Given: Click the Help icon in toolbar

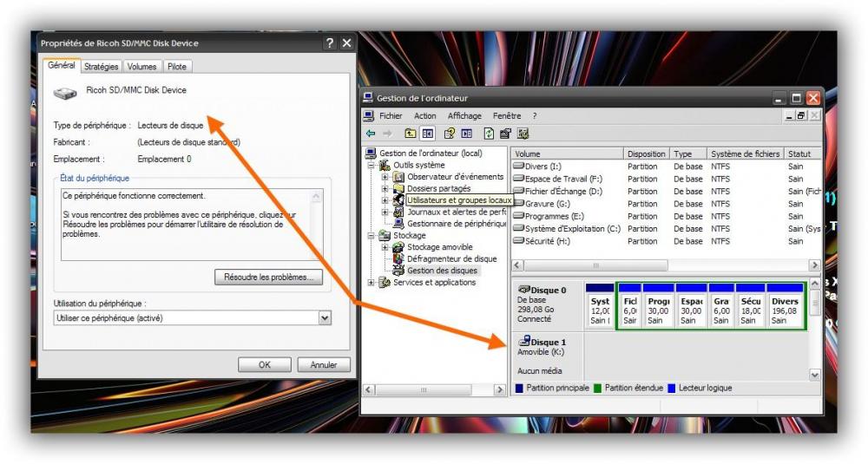Looking at the screenshot, I should click(449, 134).
